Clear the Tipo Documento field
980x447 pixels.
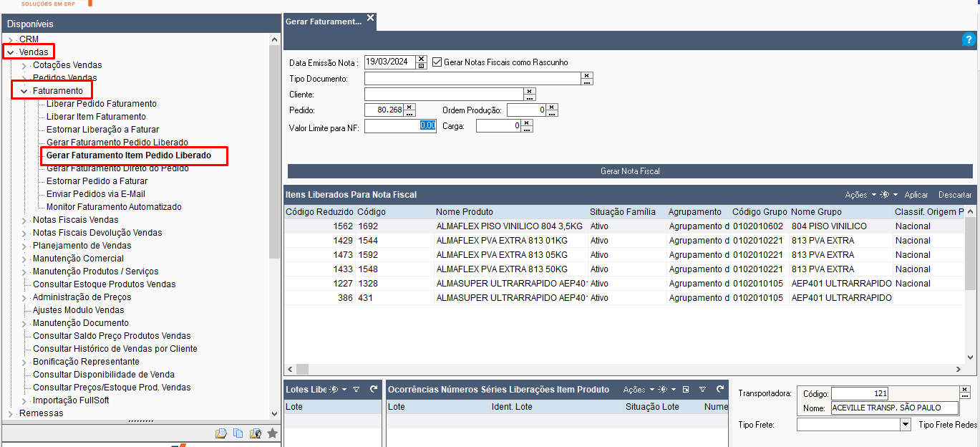click(x=587, y=74)
